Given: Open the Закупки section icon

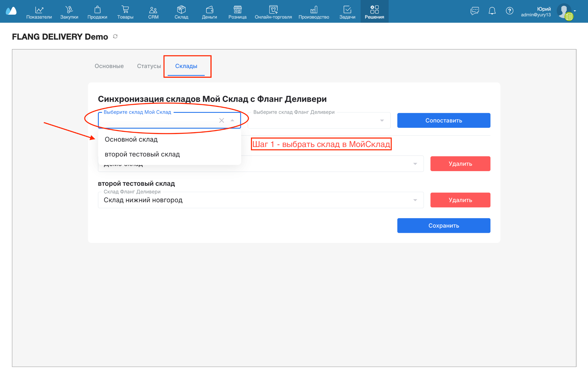Looking at the screenshot, I should [x=69, y=10].
